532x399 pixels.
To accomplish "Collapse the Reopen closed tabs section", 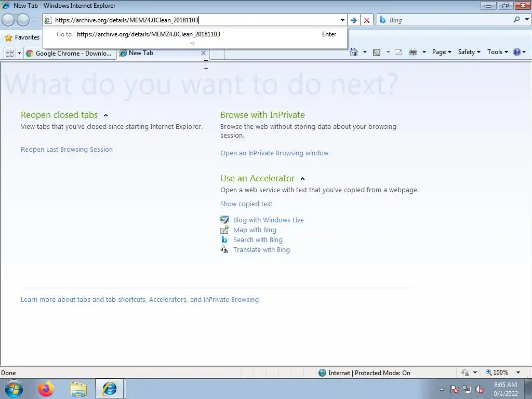I will (105, 115).
